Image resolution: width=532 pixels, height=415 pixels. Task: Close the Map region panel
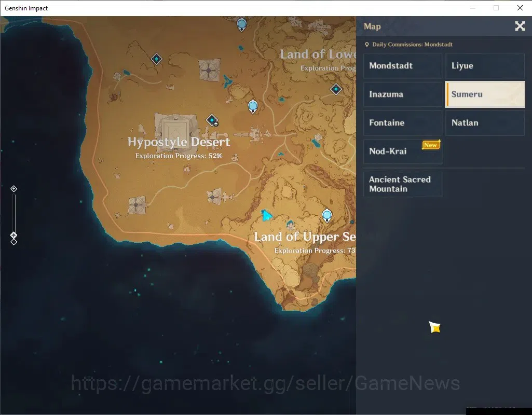click(x=520, y=26)
